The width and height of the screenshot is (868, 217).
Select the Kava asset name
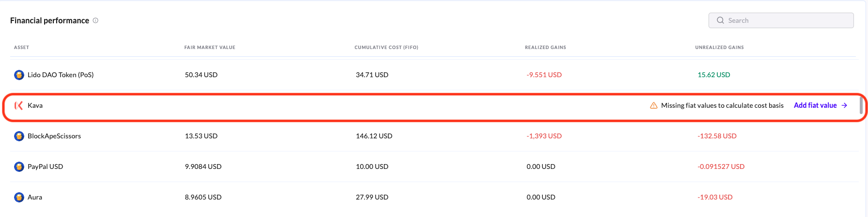click(x=35, y=105)
